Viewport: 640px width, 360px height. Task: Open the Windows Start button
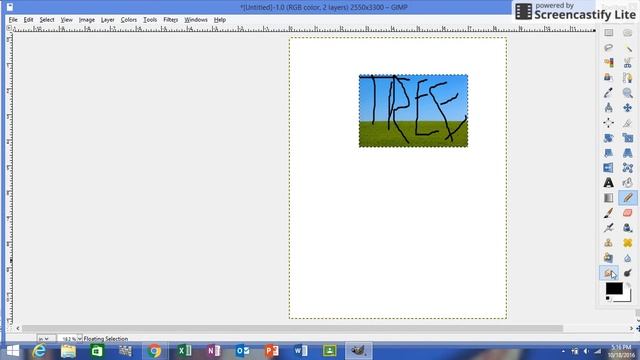(x=13, y=351)
